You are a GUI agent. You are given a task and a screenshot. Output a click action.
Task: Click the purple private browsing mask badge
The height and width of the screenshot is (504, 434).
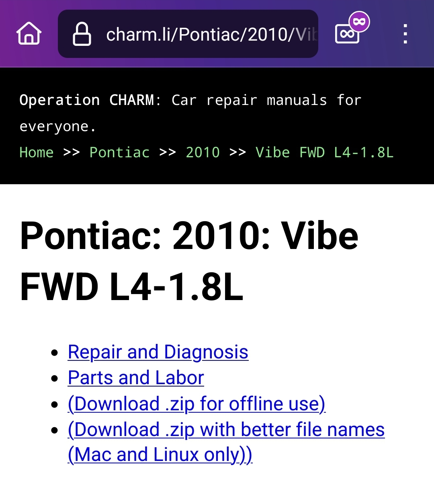click(x=359, y=22)
